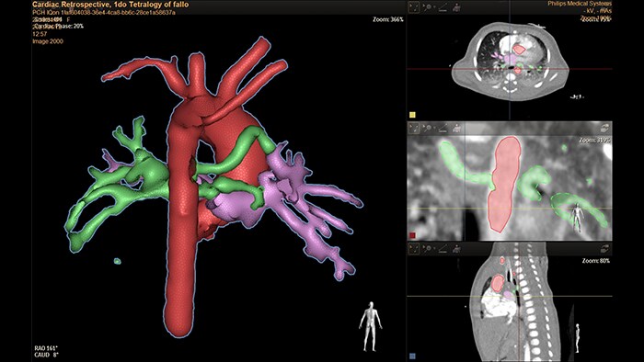This screenshot has height=362, width=644.
Task: Click the small orientation figure in the coronal view
Action: (x=578, y=217)
